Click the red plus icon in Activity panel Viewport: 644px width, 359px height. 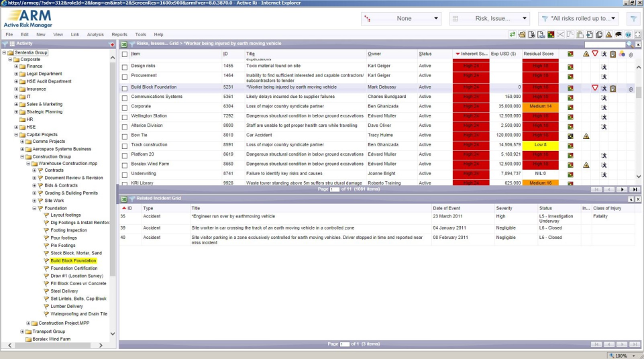[112, 44]
